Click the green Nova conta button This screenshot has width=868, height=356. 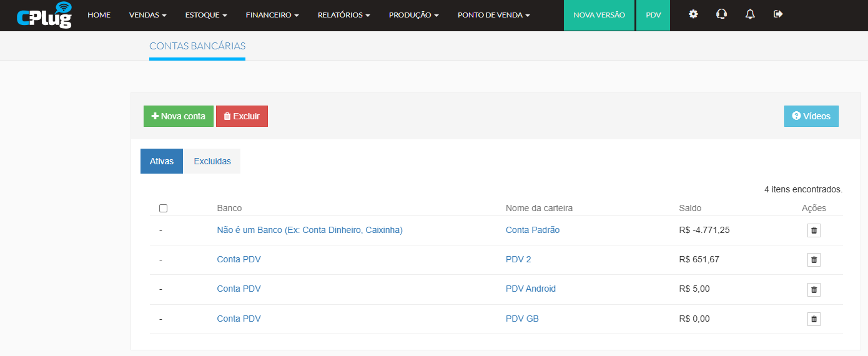click(x=179, y=116)
